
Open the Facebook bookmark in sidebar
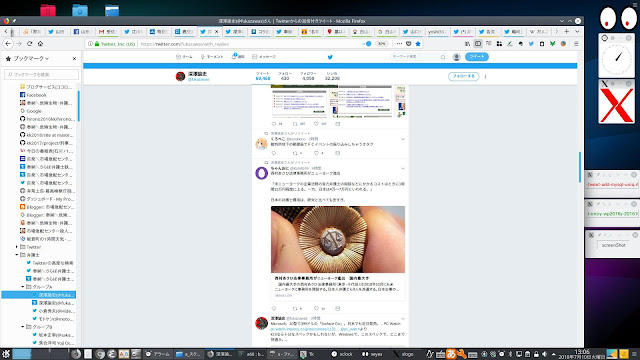point(36,95)
